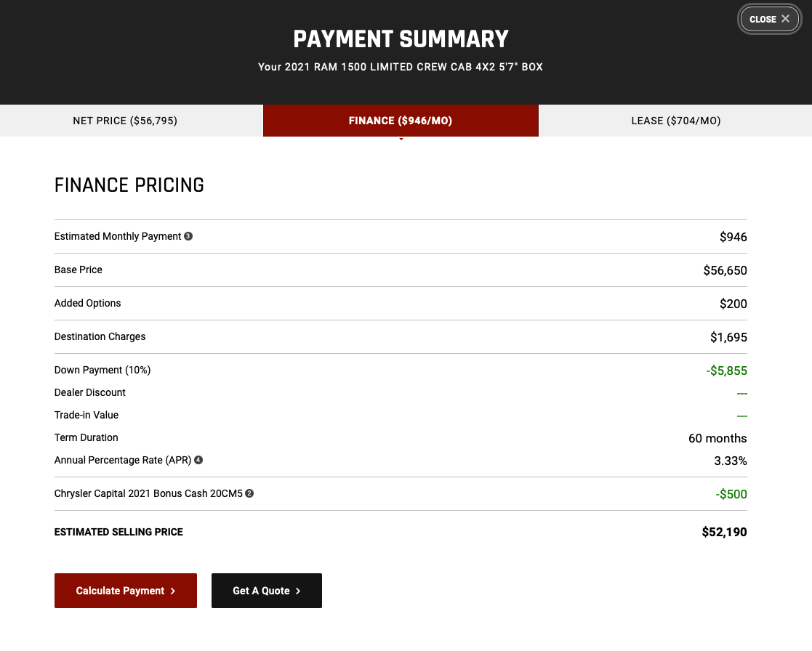Click the Destination Charges label
The height and width of the screenshot is (651, 812).
[100, 336]
